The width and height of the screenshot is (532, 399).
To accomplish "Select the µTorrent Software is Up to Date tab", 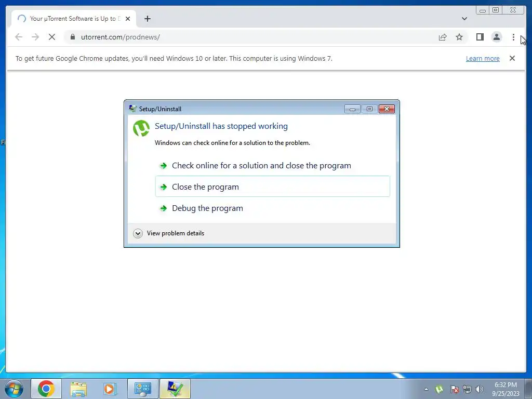I will [74, 19].
